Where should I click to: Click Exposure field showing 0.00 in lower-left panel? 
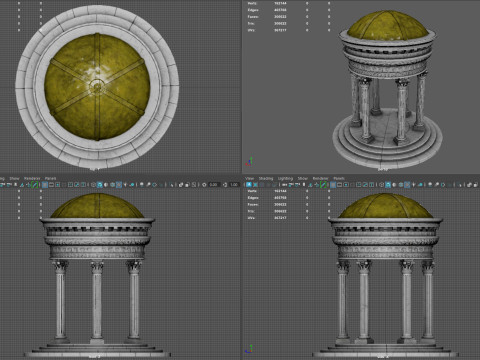[x=213, y=184]
